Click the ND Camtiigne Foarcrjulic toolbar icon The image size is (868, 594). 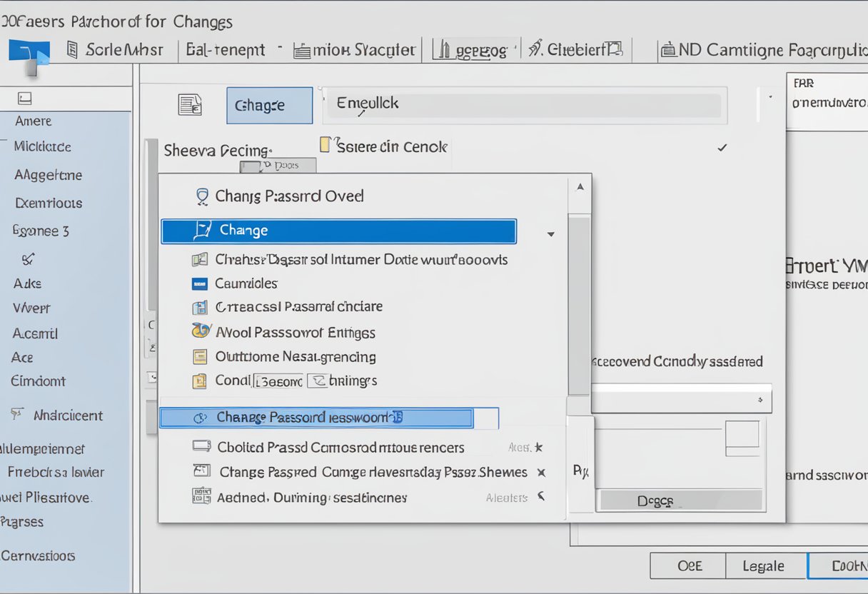click(669, 49)
